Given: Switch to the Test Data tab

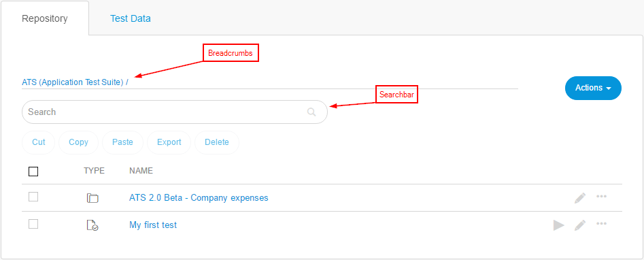Looking at the screenshot, I should (130, 18).
